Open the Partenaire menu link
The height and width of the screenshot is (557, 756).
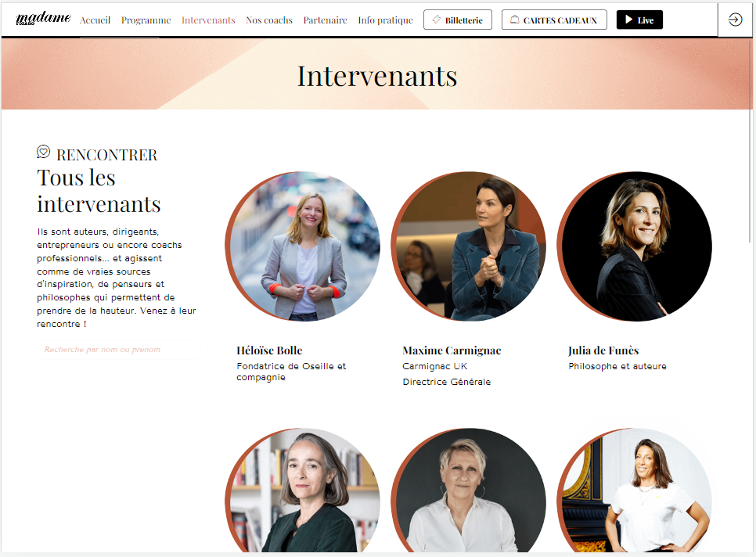tap(325, 20)
